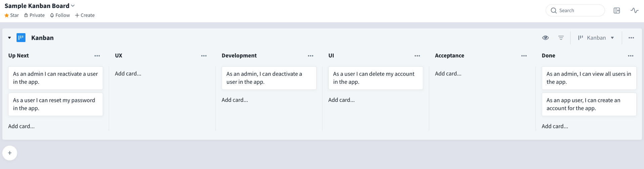
Task: Click Add card in the UX column
Action: point(128,73)
